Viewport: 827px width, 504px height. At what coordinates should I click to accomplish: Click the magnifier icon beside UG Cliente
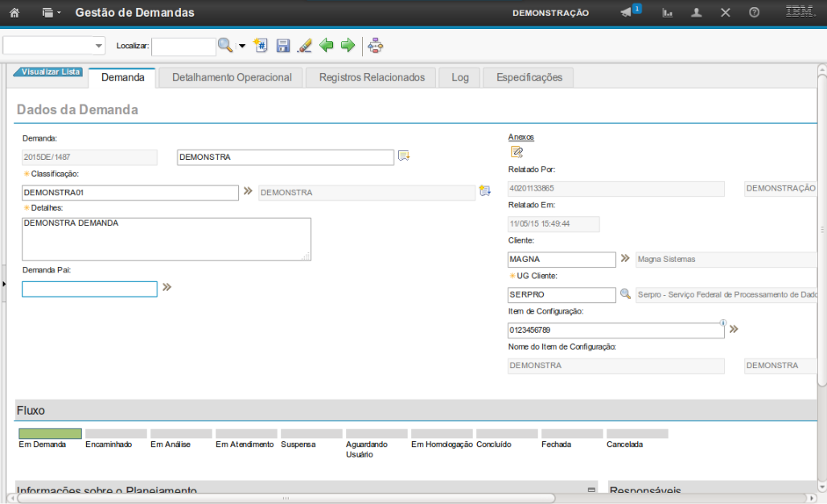tap(625, 294)
